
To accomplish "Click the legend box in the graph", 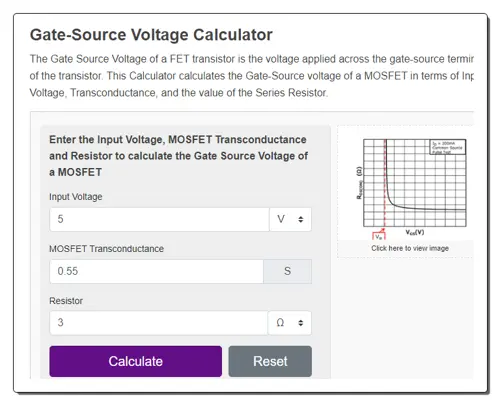I will coord(447,147).
